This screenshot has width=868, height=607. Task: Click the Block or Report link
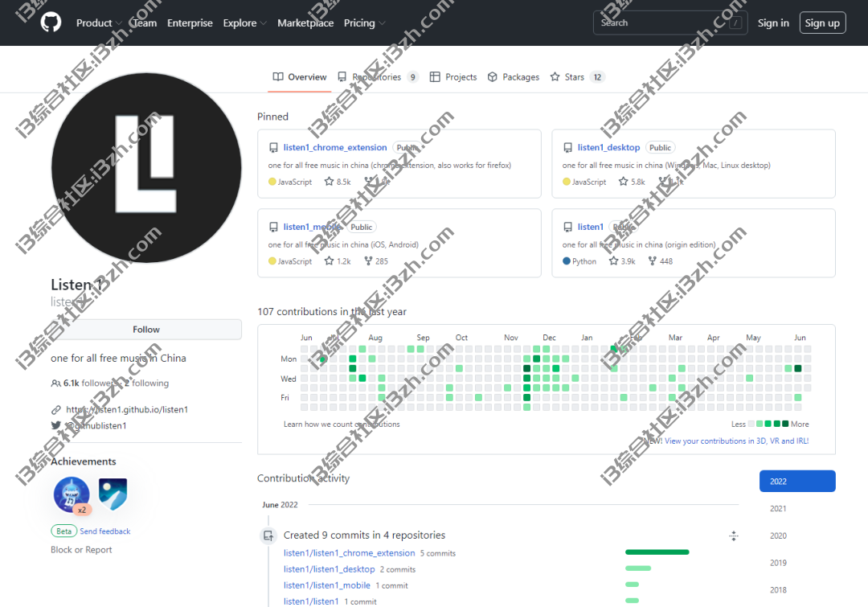(81, 550)
